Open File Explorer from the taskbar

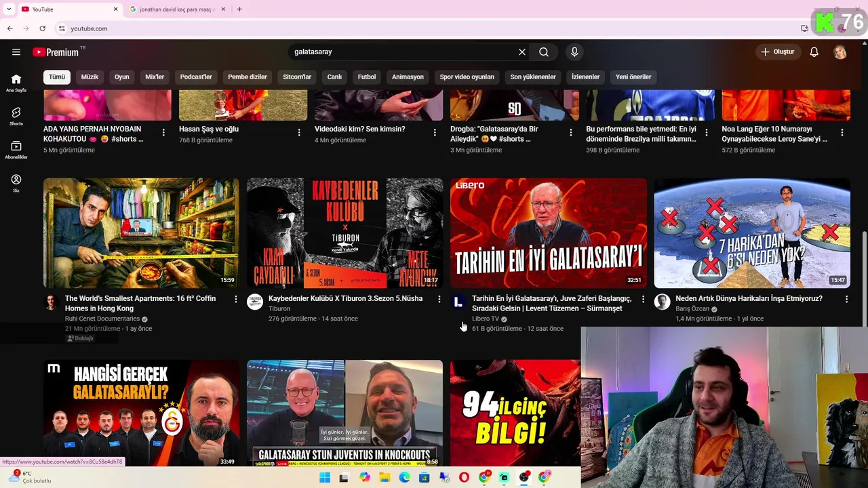click(x=384, y=477)
